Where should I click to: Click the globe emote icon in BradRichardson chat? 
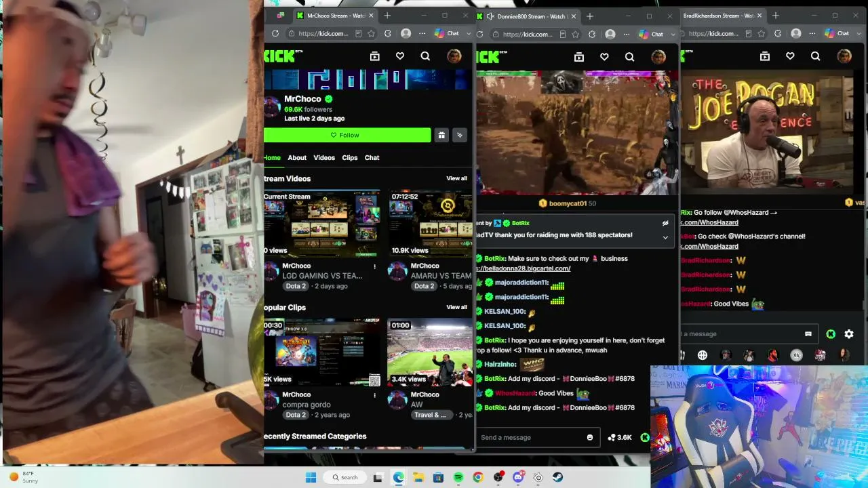[703, 355]
